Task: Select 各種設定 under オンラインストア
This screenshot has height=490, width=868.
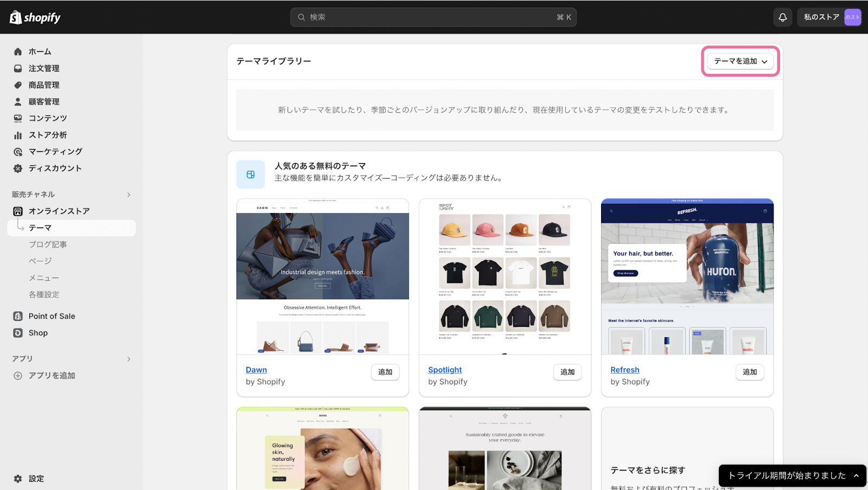Action: pyautogui.click(x=44, y=295)
